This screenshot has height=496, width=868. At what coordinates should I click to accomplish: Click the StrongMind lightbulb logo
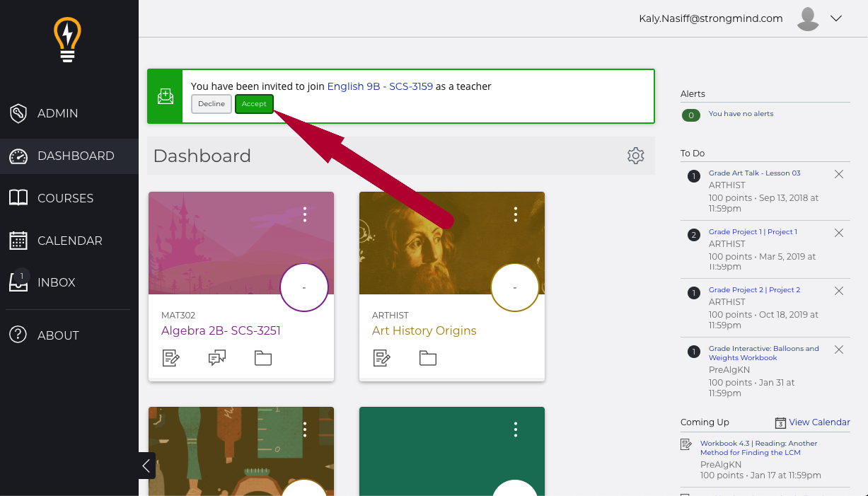pyautogui.click(x=68, y=40)
